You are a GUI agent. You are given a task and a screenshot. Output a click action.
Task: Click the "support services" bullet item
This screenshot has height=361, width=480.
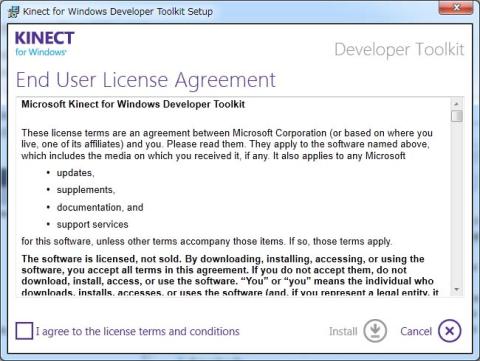click(x=92, y=224)
